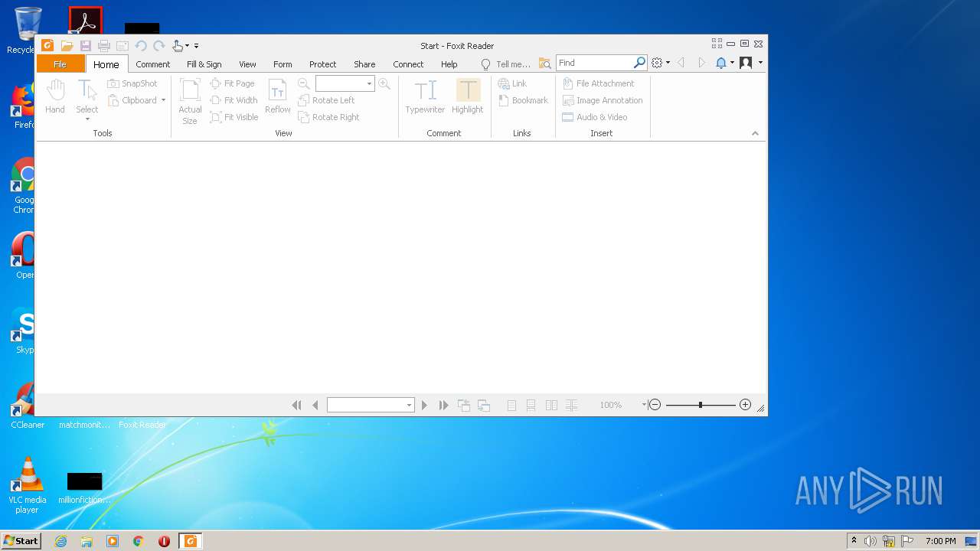Switch to the Share tab
Screen dimensions: 980x551
tap(364, 64)
